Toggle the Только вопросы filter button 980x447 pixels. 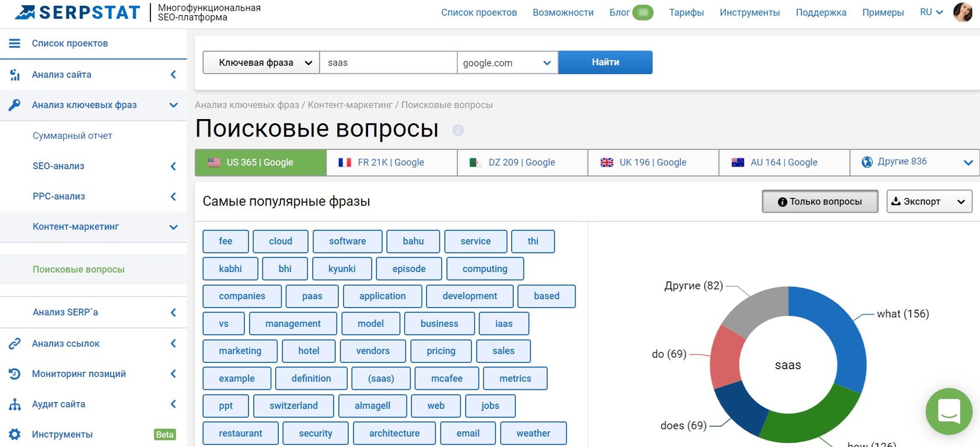click(820, 201)
